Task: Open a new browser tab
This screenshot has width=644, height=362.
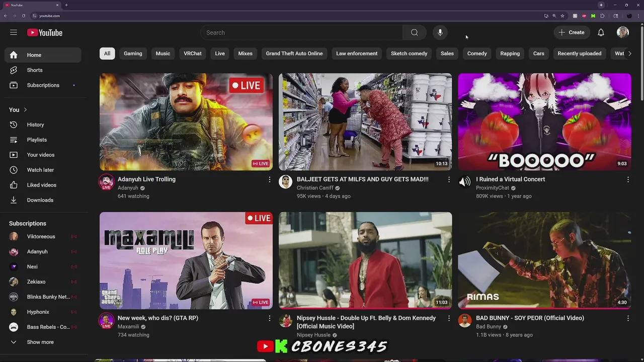Action: (x=66, y=5)
